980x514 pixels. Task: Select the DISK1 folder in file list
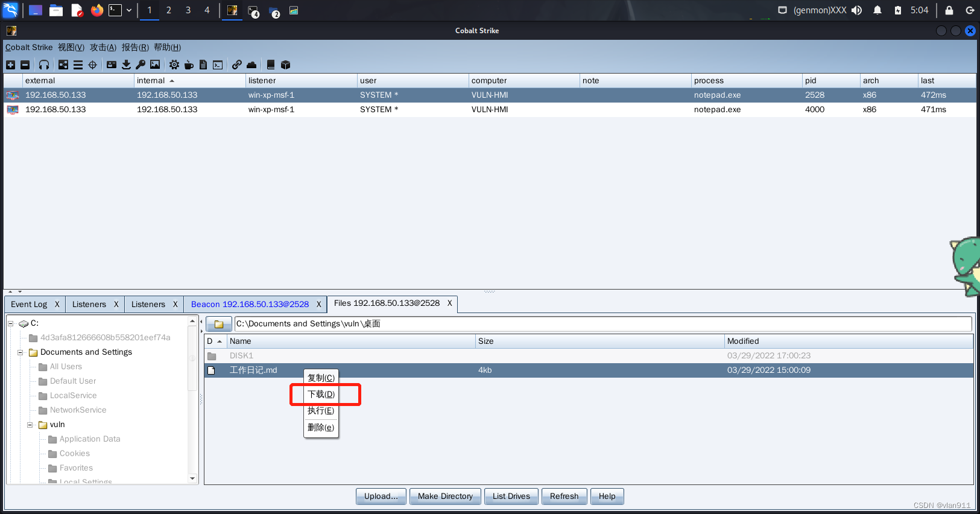589,356
